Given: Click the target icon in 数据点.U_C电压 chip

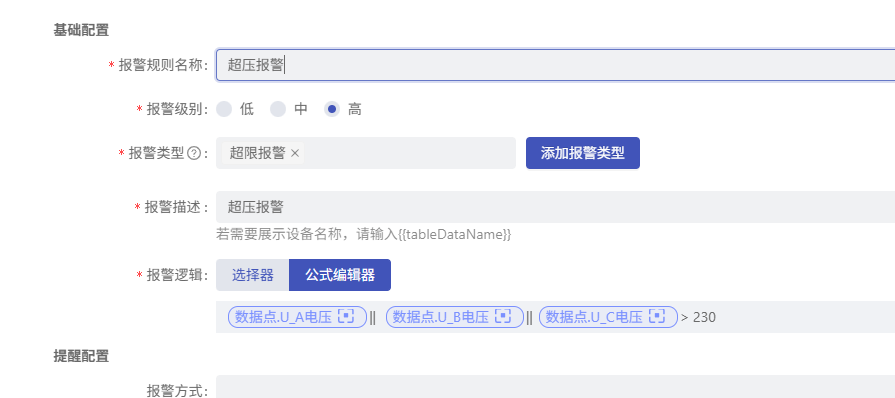Looking at the screenshot, I should tap(658, 317).
